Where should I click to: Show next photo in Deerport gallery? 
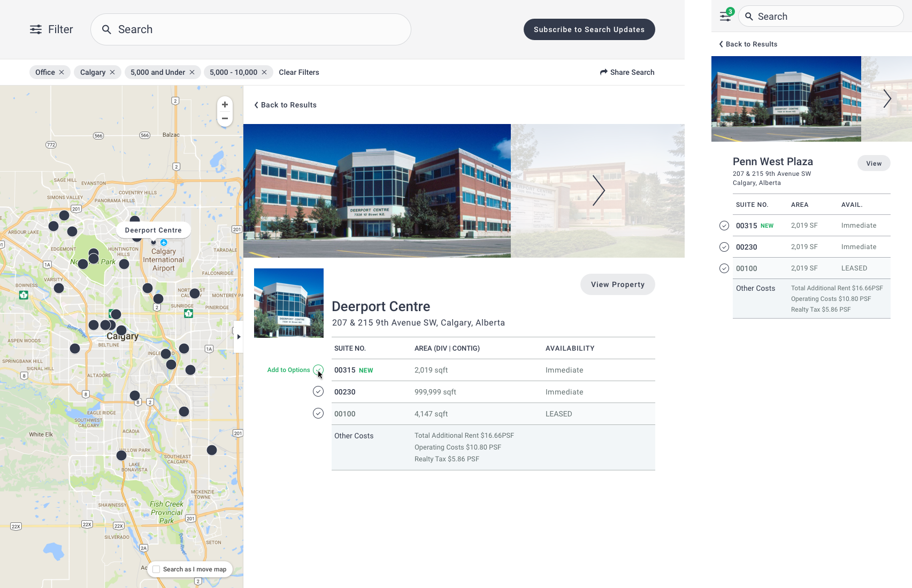[x=599, y=191]
